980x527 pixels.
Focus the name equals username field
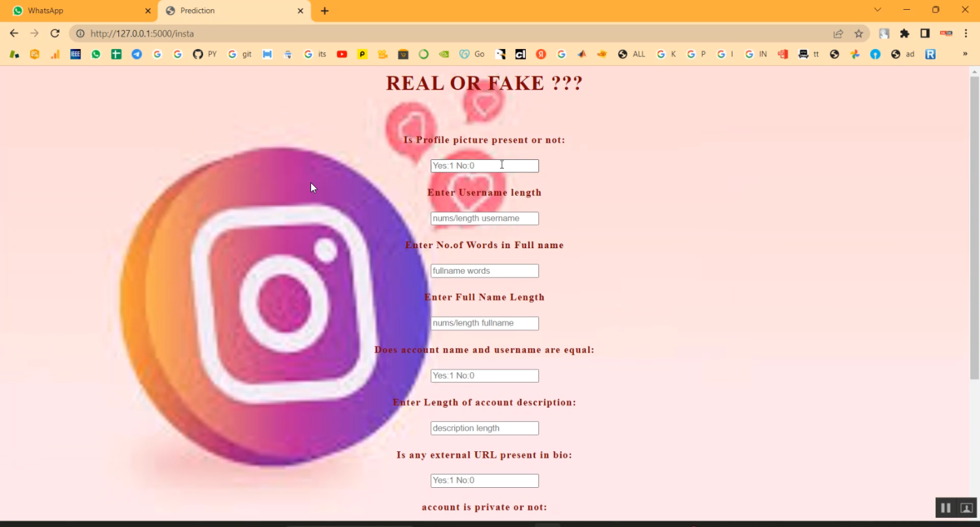(x=485, y=375)
